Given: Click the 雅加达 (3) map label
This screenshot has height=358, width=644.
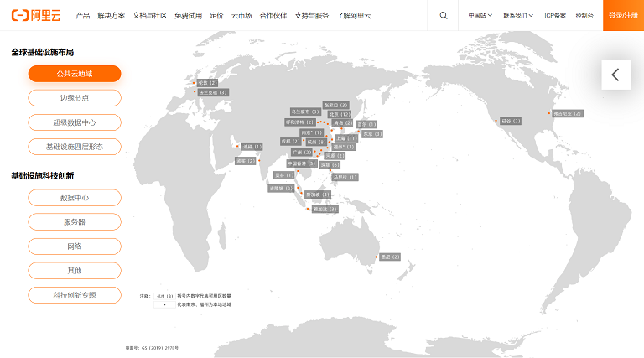Looking at the screenshot, I should tap(325, 210).
